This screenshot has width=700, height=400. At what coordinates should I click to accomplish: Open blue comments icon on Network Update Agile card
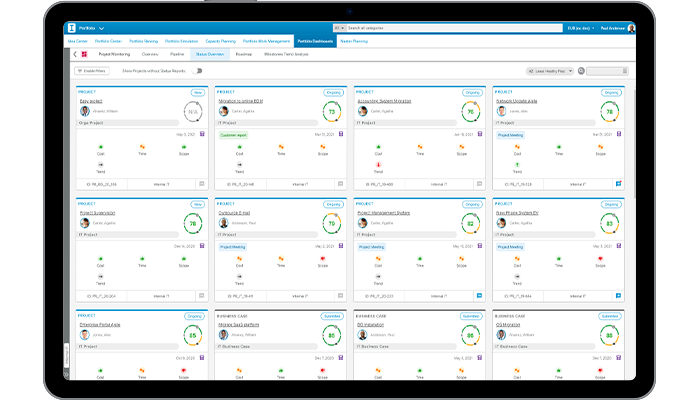(618, 184)
